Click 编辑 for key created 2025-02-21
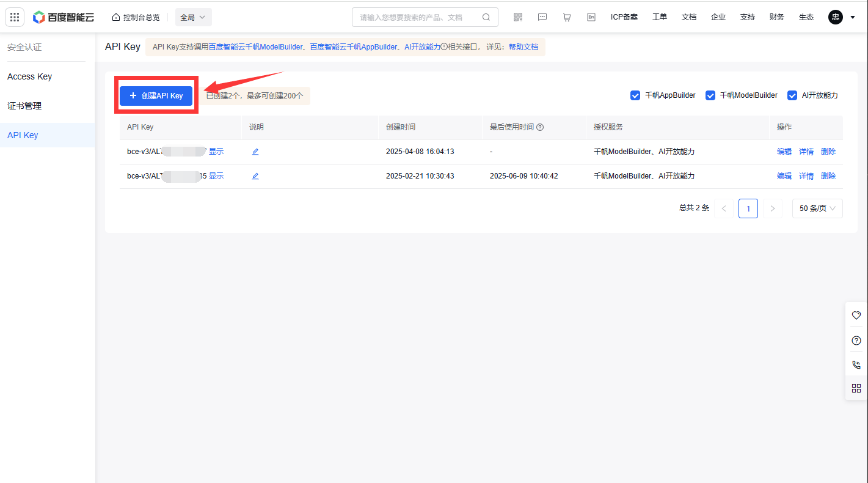This screenshot has width=868, height=483. (x=784, y=176)
